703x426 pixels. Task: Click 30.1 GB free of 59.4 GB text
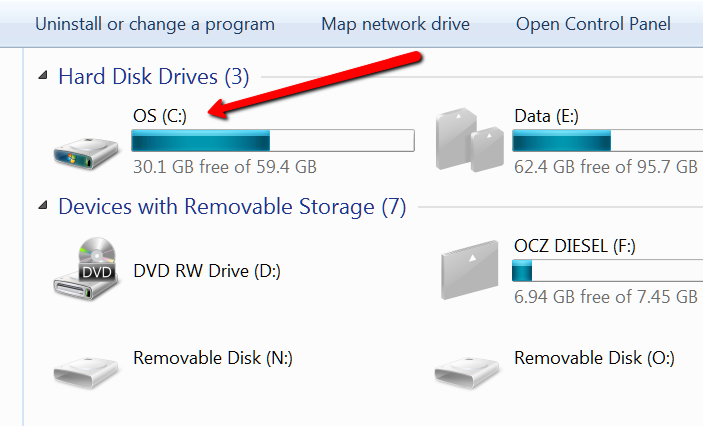tap(225, 167)
